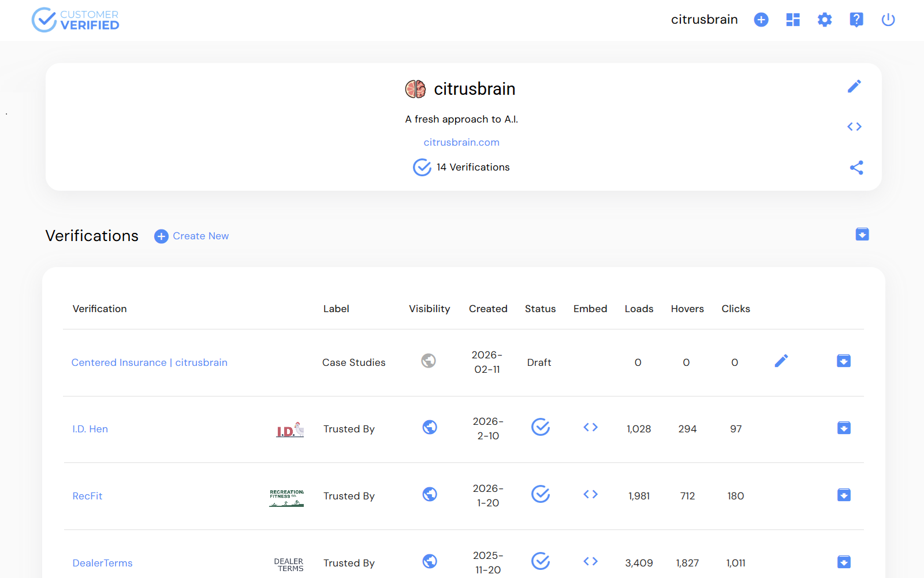Click the Customer Verified logo
Screen dimensions: 924x578
point(75,20)
